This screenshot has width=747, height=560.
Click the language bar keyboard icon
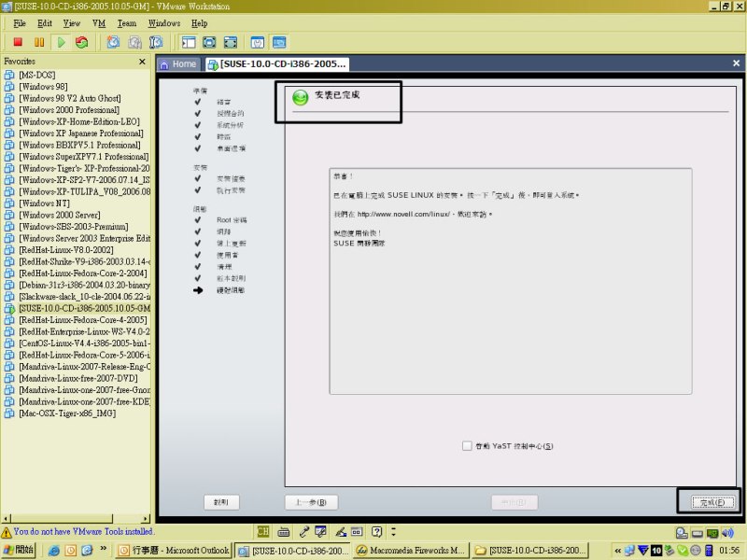pyautogui.click(x=284, y=531)
